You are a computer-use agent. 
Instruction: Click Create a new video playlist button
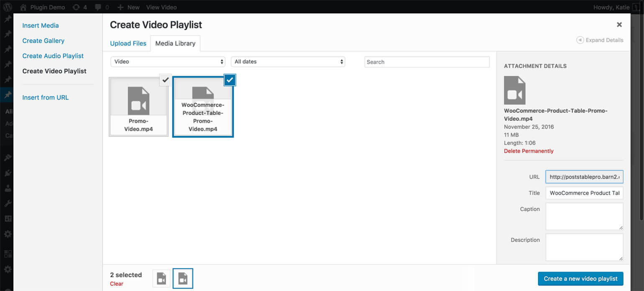coord(580,278)
